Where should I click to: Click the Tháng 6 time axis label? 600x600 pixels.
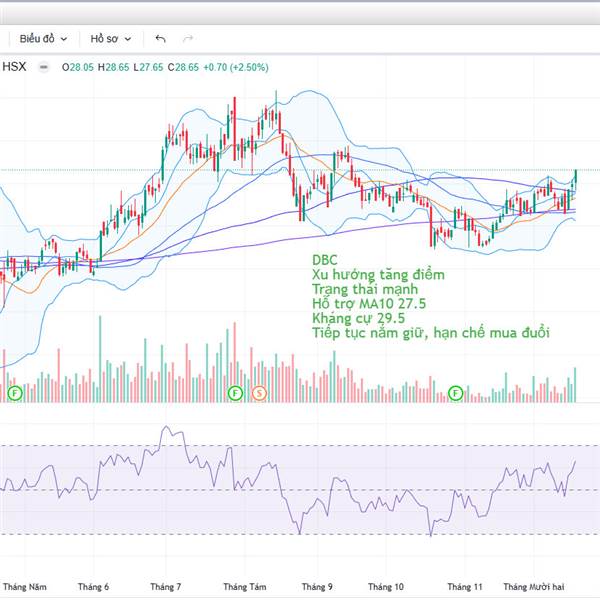pyautogui.click(x=93, y=587)
